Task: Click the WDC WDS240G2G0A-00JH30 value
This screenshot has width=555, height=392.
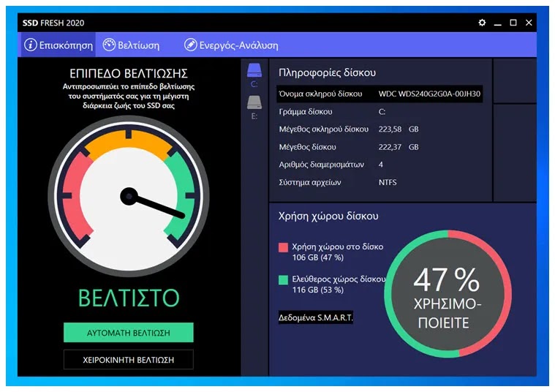Action: tap(429, 94)
